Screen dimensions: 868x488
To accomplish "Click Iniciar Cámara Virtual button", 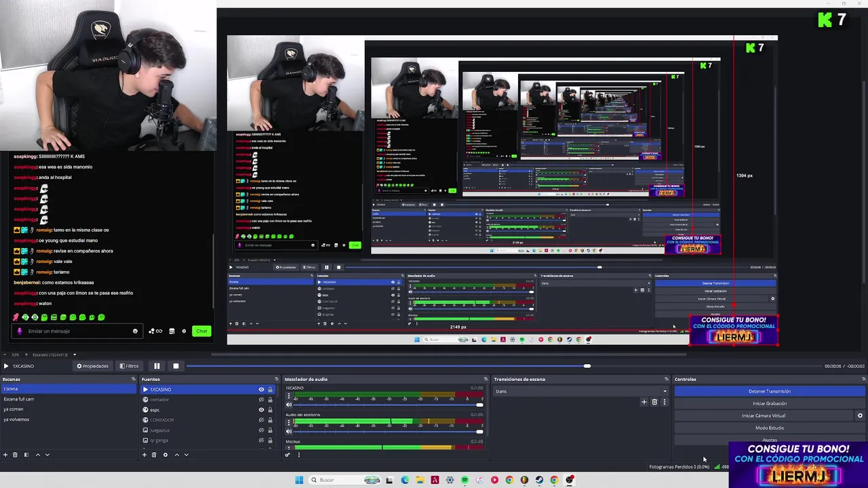I will [x=764, y=415].
